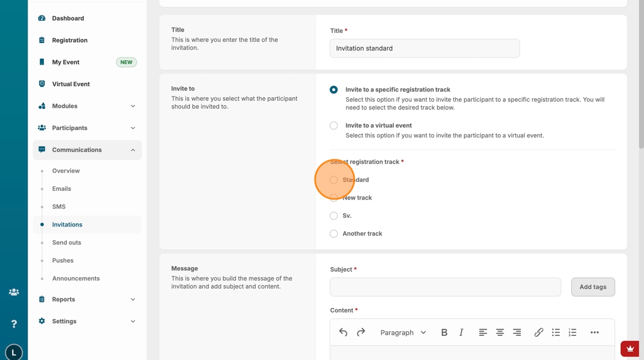Choose the Sv. registration track
The image size is (644, 360).
coord(333,216)
